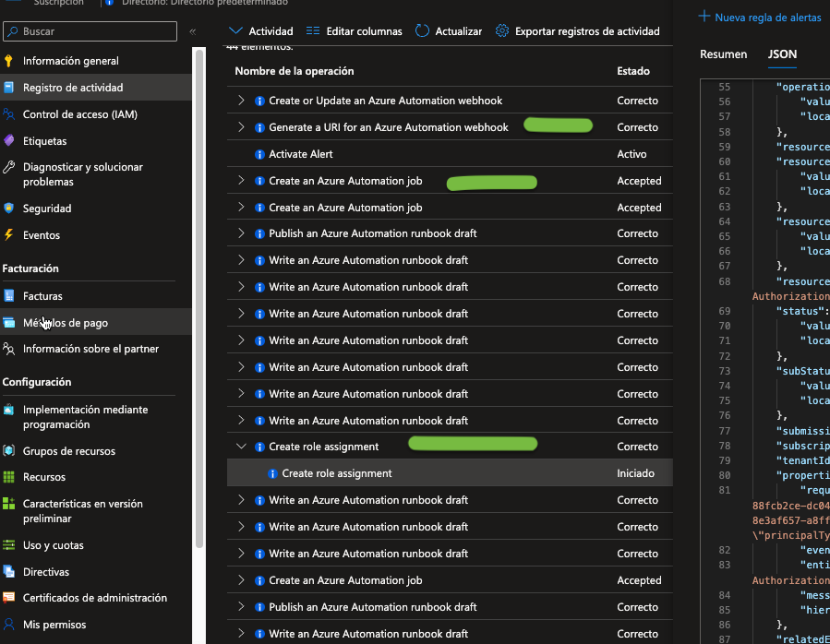830x644 pixels.
Task: Click the Eventos lightning bolt icon
Action: click(8, 235)
